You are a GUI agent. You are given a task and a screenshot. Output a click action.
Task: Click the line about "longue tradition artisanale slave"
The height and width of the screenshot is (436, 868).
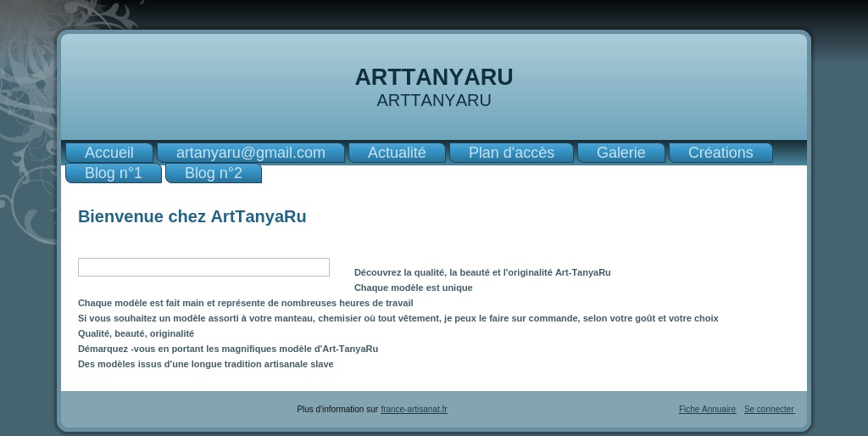pyautogui.click(x=206, y=364)
